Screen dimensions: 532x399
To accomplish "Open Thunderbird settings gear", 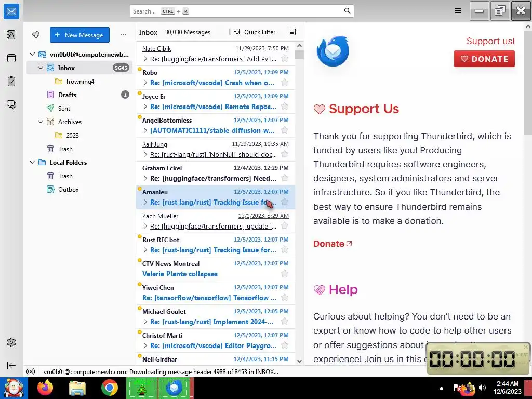I will point(11,342).
